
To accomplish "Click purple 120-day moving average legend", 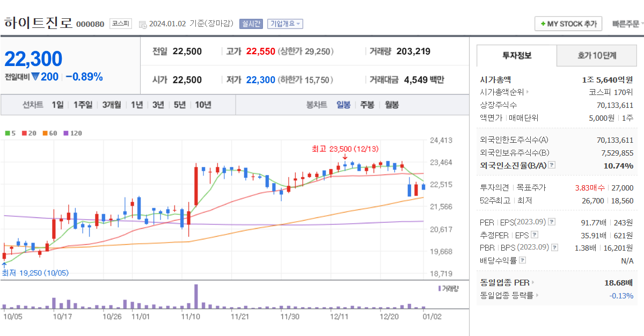I will 72,133.
